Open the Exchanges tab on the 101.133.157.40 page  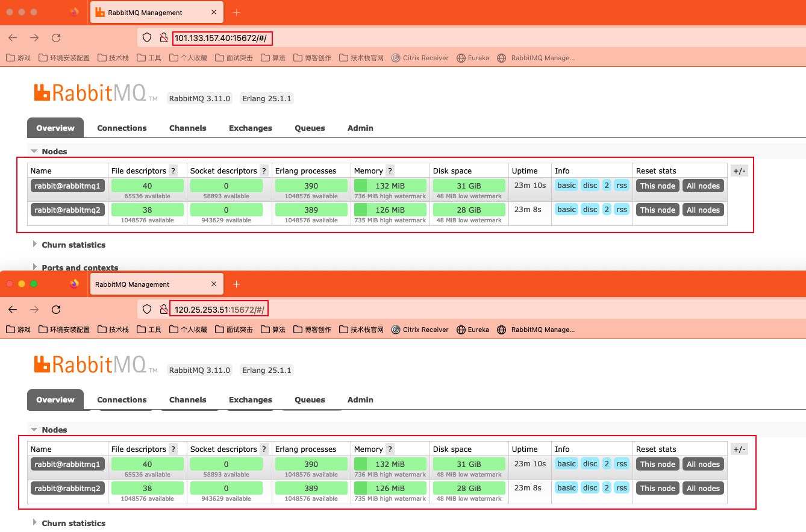pyautogui.click(x=250, y=128)
